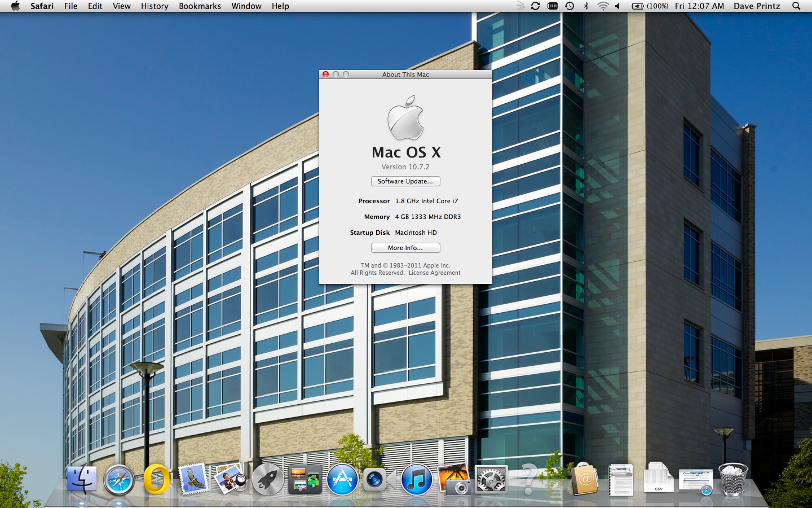Launch iTunes from the Dock

point(417,480)
